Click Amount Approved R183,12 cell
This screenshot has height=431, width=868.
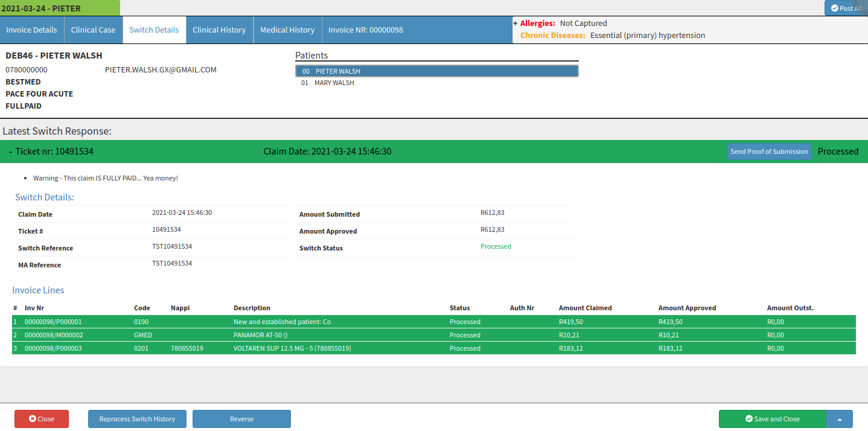click(x=671, y=348)
